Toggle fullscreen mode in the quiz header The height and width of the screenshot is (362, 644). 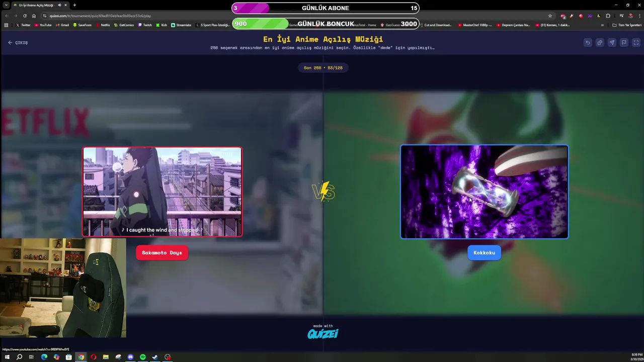(x=636, y=43)
